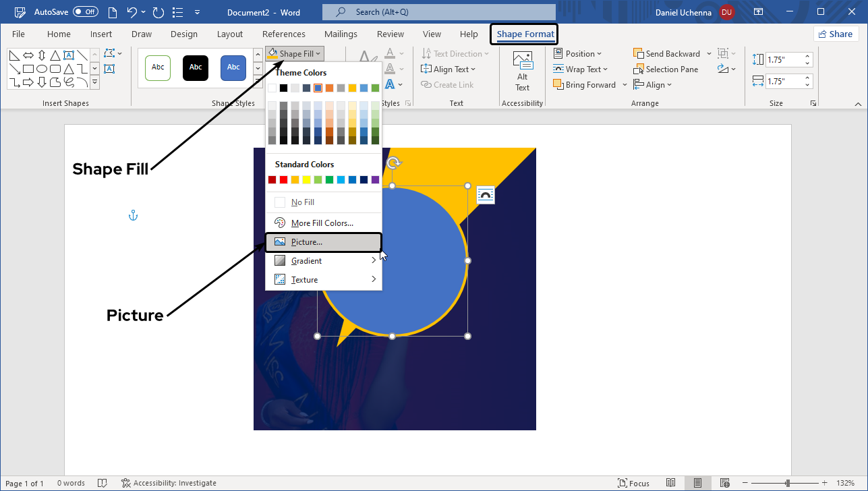Click the shape height input field
Screen dimensions: 868x491
[x=783, y=60]
